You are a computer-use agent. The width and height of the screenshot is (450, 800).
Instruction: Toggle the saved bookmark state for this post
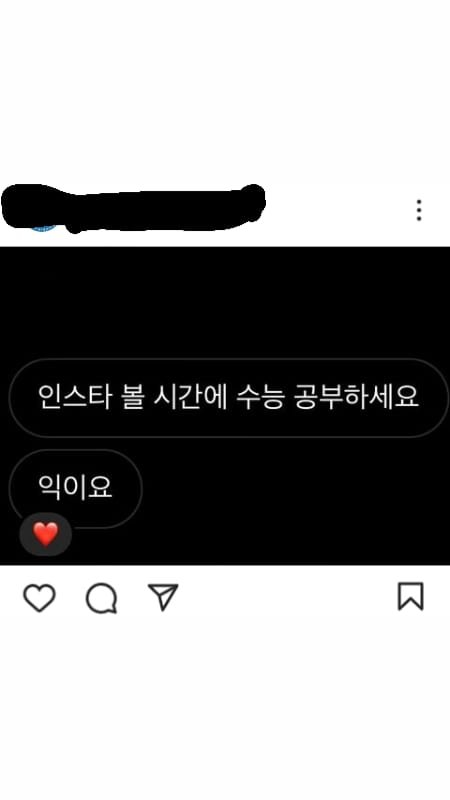(x=411, y=596)
